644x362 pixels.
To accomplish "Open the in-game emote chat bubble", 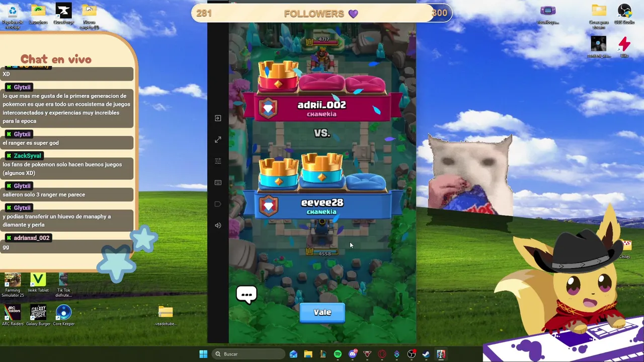I will pos(247,295).
